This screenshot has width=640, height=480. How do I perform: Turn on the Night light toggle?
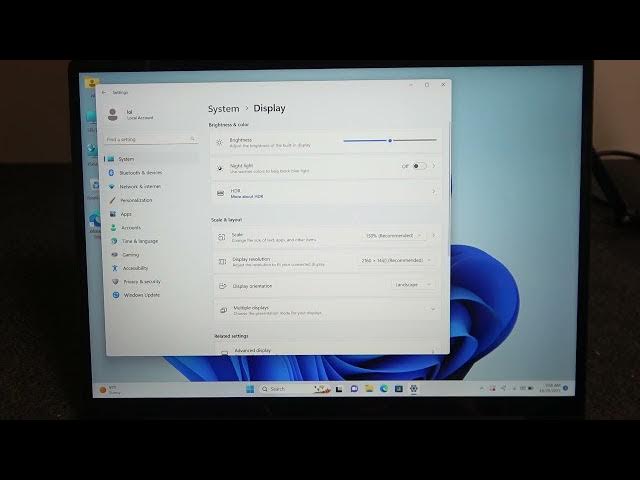418,166
